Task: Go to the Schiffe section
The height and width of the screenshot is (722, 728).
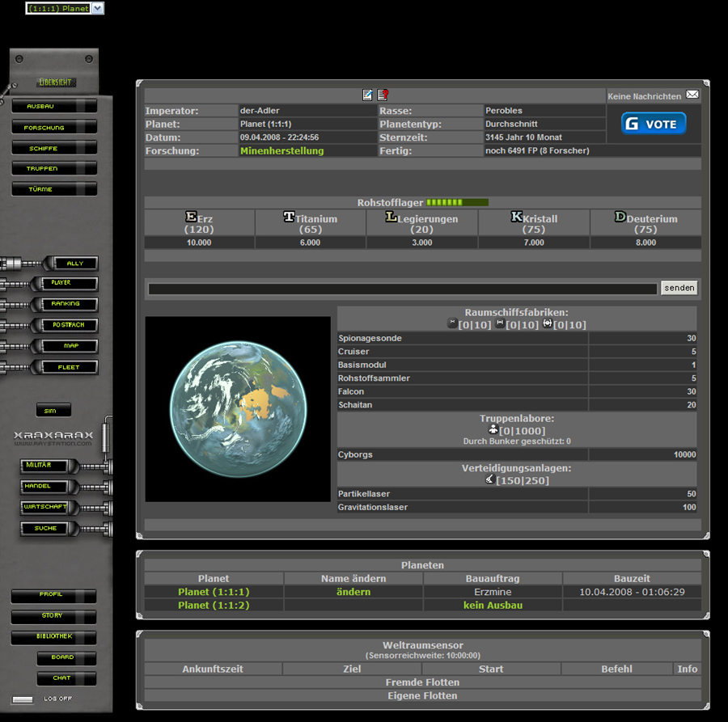Action: (54, 148)
